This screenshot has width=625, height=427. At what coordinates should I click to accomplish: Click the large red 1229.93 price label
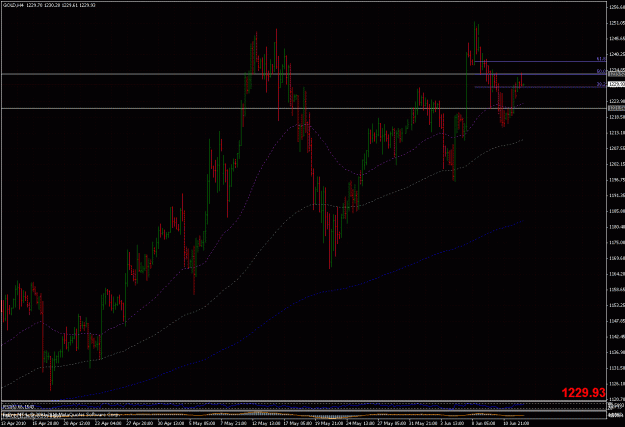point(584,393)
